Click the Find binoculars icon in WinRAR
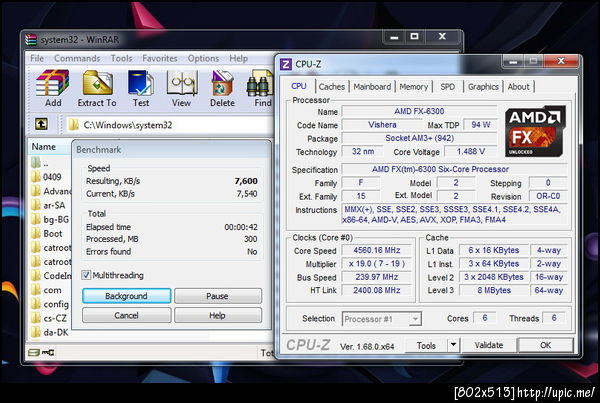600x403 pixels. [x=260, y=83]
